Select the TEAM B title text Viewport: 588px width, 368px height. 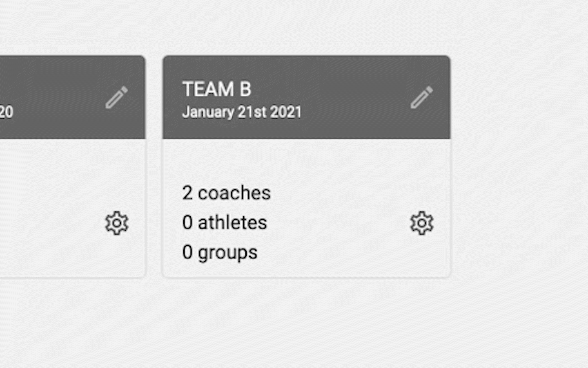tap(216, 89)
